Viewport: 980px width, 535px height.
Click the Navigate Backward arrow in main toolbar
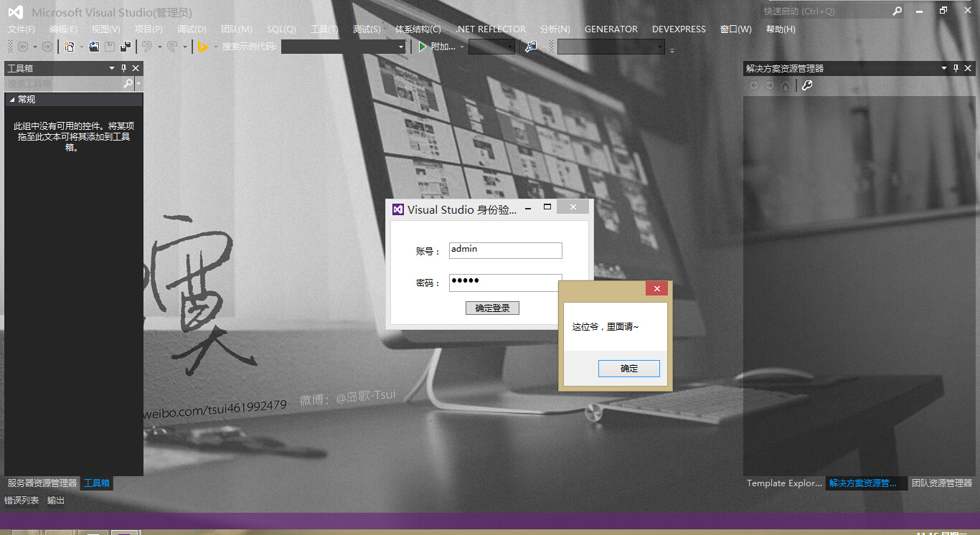23,47
